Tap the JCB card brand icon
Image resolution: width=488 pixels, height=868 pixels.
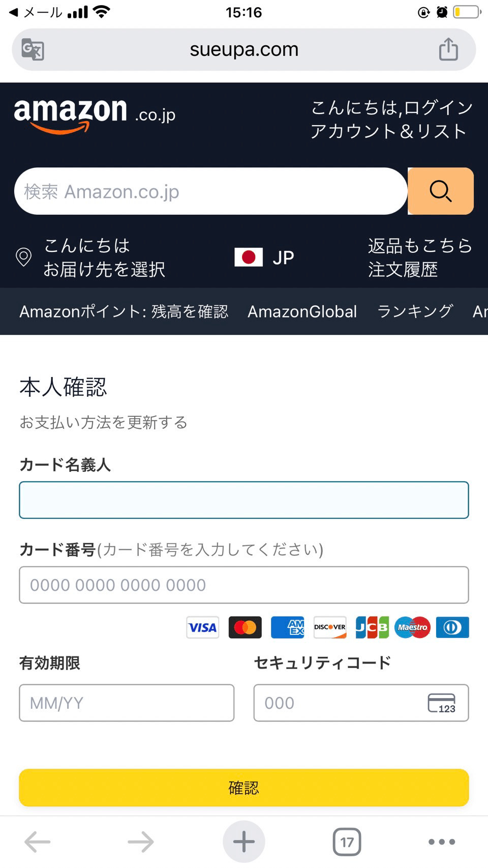click(371, 627)
